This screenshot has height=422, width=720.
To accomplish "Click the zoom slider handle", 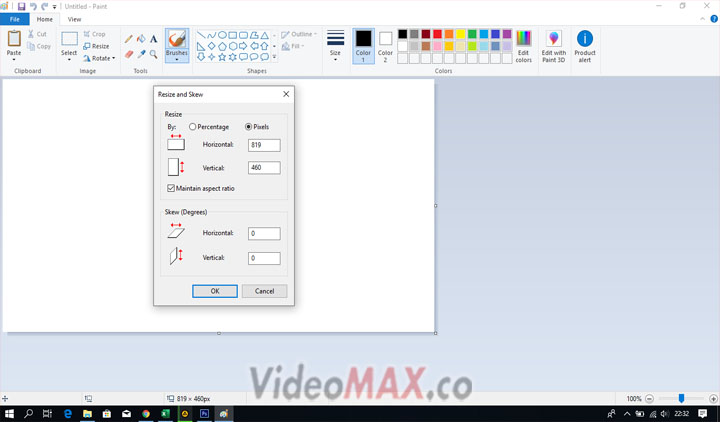I will (x=681, y=399).
